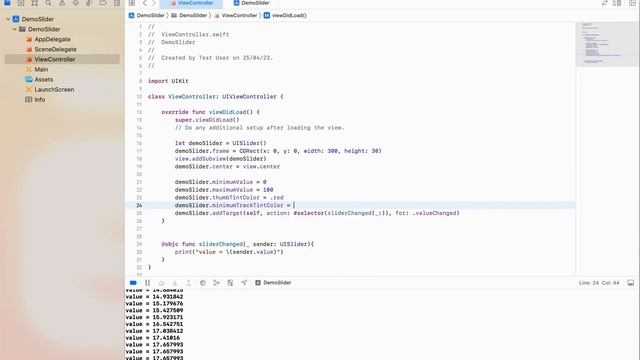Click @objc func sliderChanged line
640x360 pixels.
[238, 244]
